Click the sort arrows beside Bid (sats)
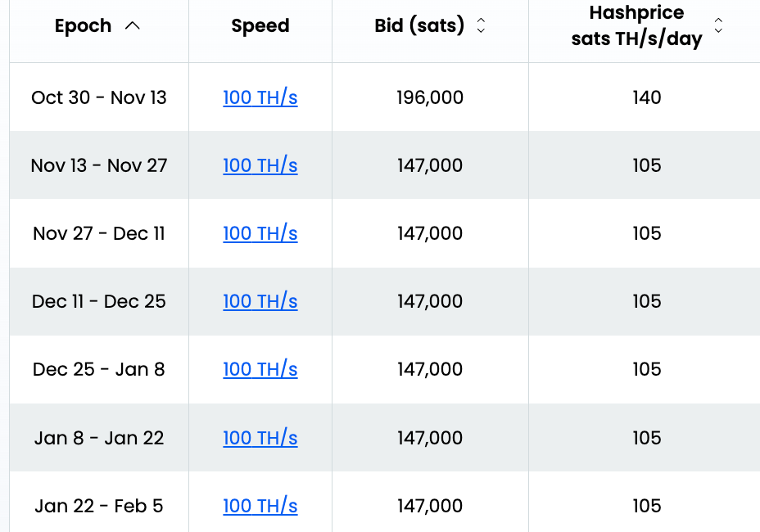 pyautogui.click(x=481, y=26)
